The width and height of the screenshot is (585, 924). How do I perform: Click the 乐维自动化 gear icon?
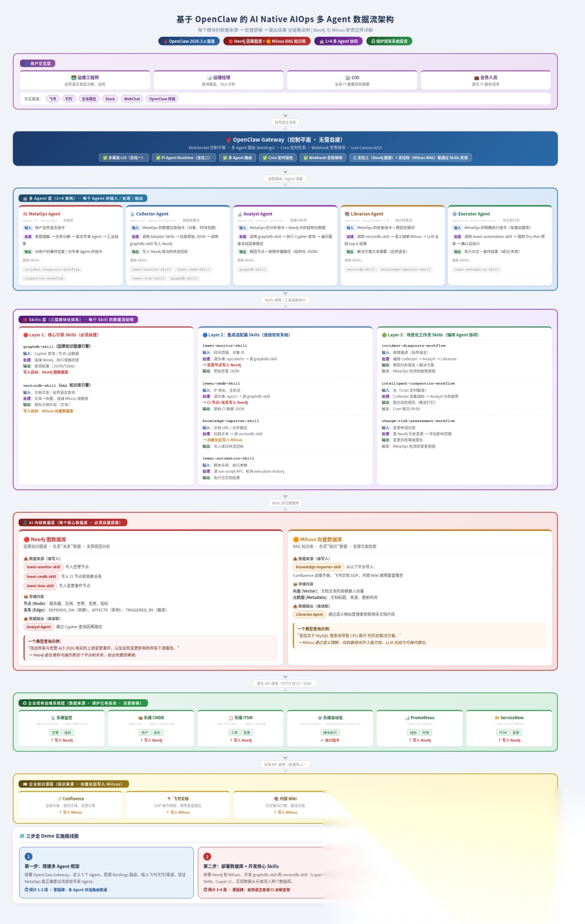click(x=320, y=718)
